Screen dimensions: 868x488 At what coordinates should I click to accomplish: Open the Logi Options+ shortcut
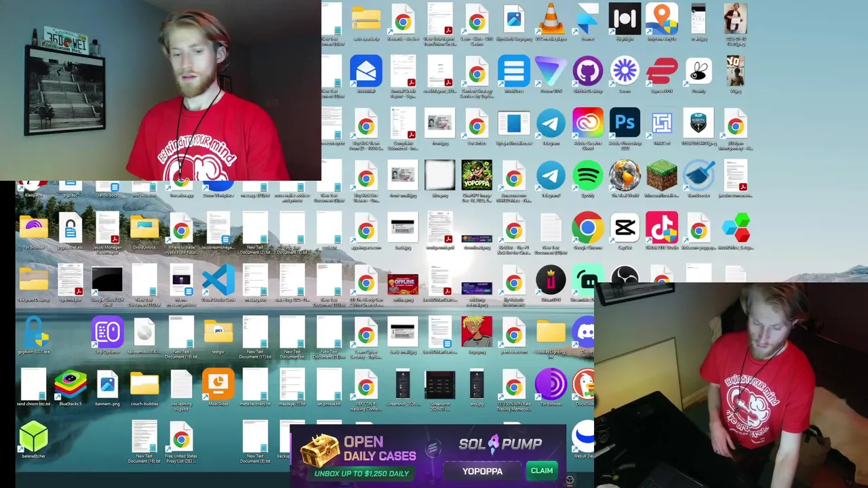(x=107, y=333)
